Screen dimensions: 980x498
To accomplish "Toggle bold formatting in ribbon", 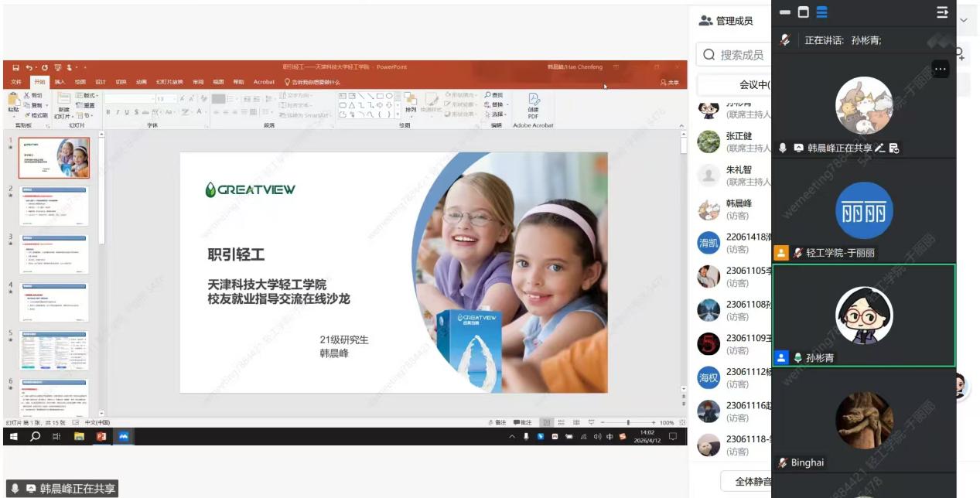I will (108, 113).
